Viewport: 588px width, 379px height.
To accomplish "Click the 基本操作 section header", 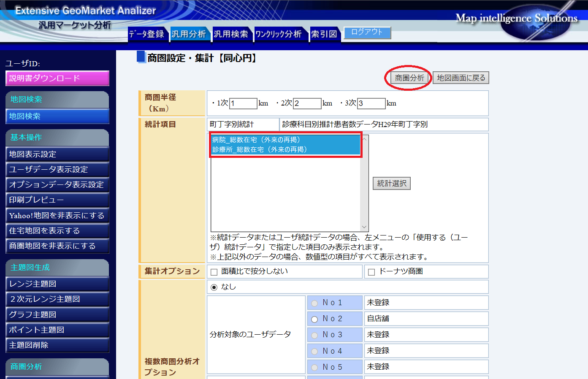I will [57, 138].
